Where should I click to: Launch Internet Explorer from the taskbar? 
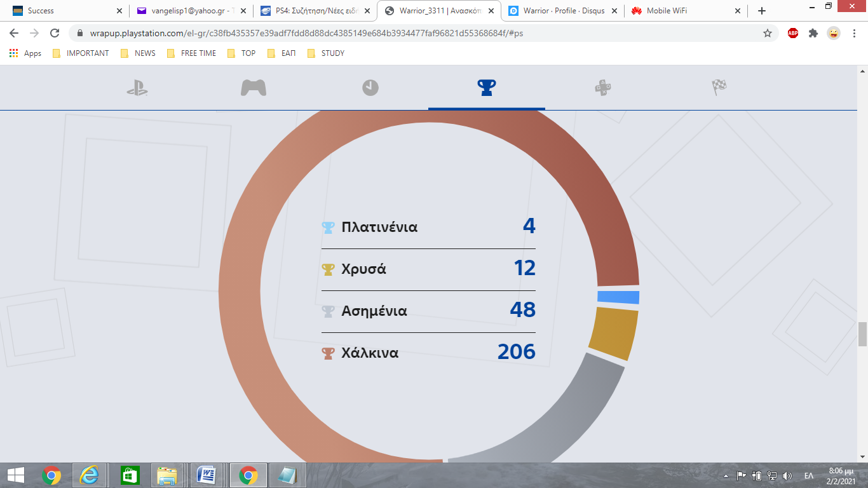point(90,475)
